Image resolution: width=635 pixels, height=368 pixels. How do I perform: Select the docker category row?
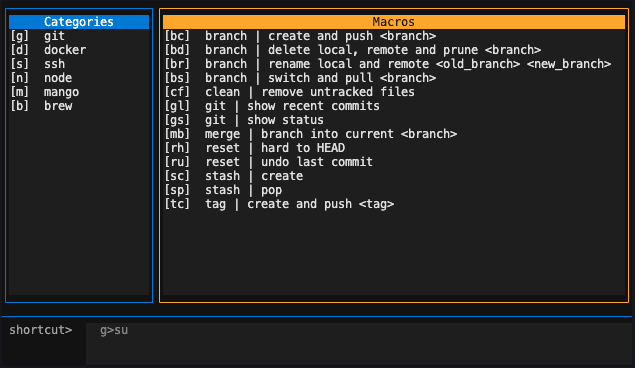point(79,50)
